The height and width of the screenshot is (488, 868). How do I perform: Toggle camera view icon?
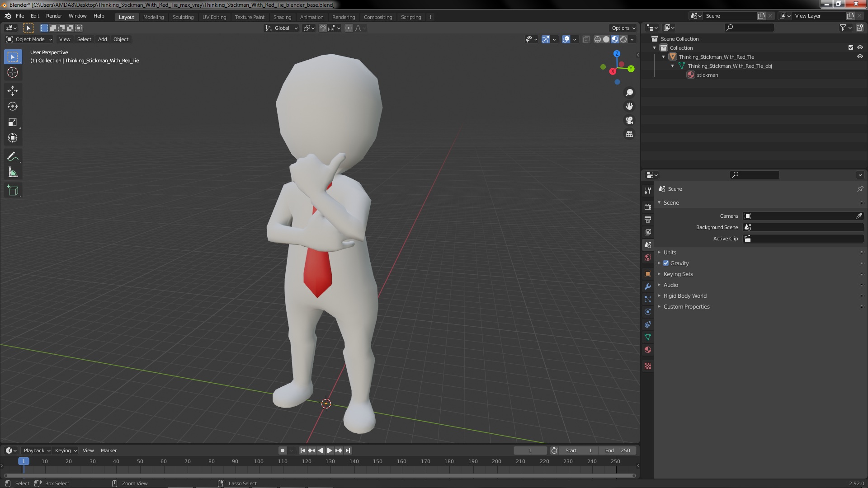(629, 120)
